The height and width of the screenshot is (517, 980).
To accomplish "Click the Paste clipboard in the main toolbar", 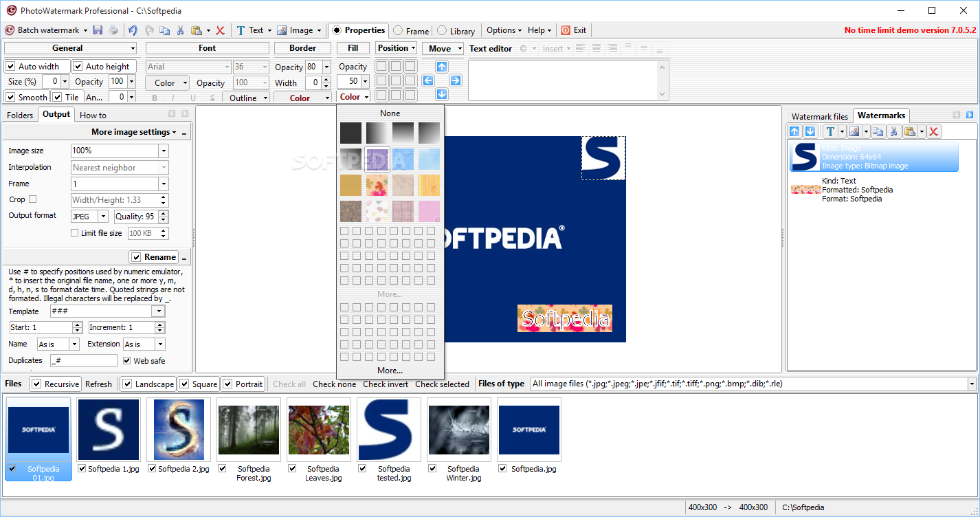I will (x=197, y=30).
